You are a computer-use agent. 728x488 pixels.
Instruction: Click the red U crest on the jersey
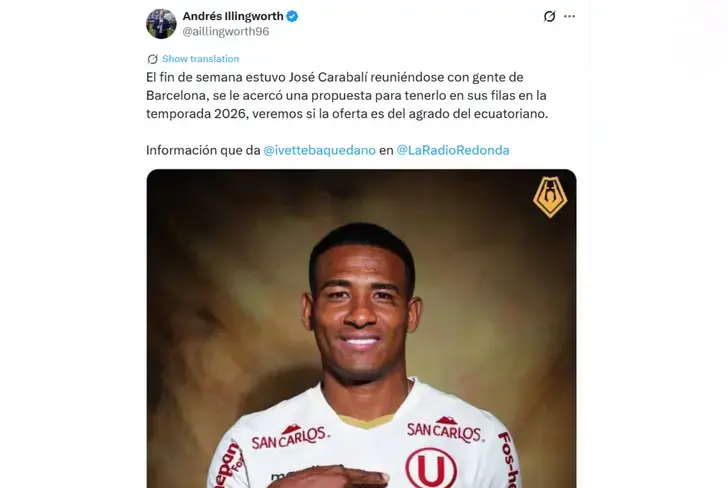point(431,468)
